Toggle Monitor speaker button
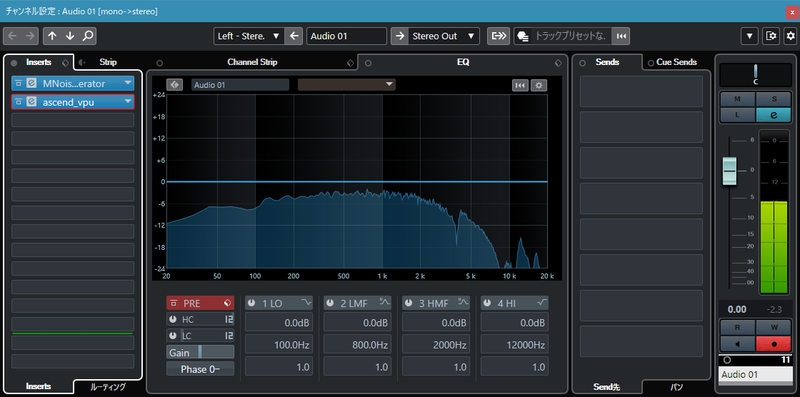The width and height of the screenshot is (800, 397). point(737,343)
